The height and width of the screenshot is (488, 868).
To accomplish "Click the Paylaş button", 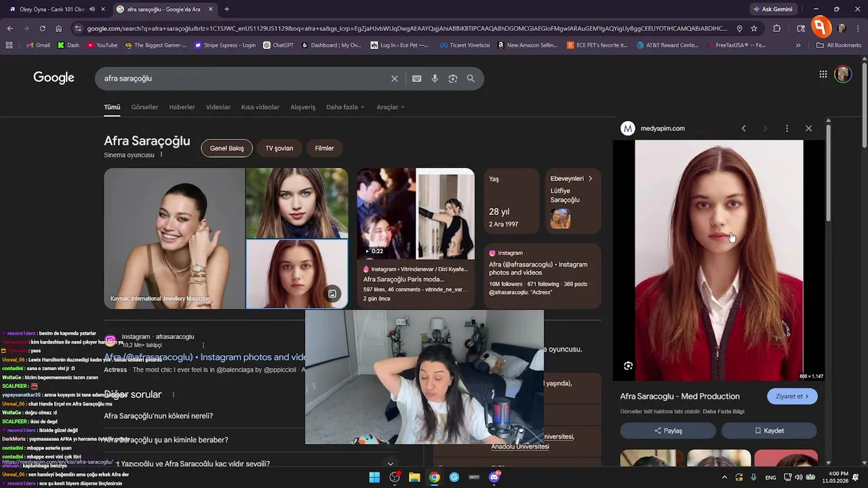I will click(x=668, y=430).
